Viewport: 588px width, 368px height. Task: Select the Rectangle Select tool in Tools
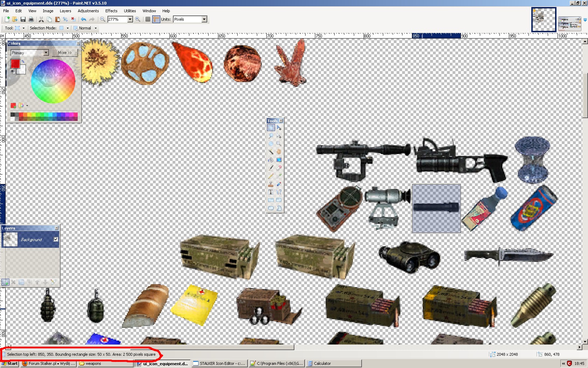(x=271, y=128)
